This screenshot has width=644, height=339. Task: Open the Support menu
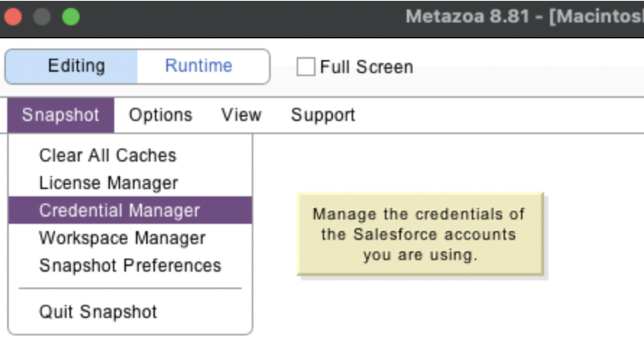point(323,115)
